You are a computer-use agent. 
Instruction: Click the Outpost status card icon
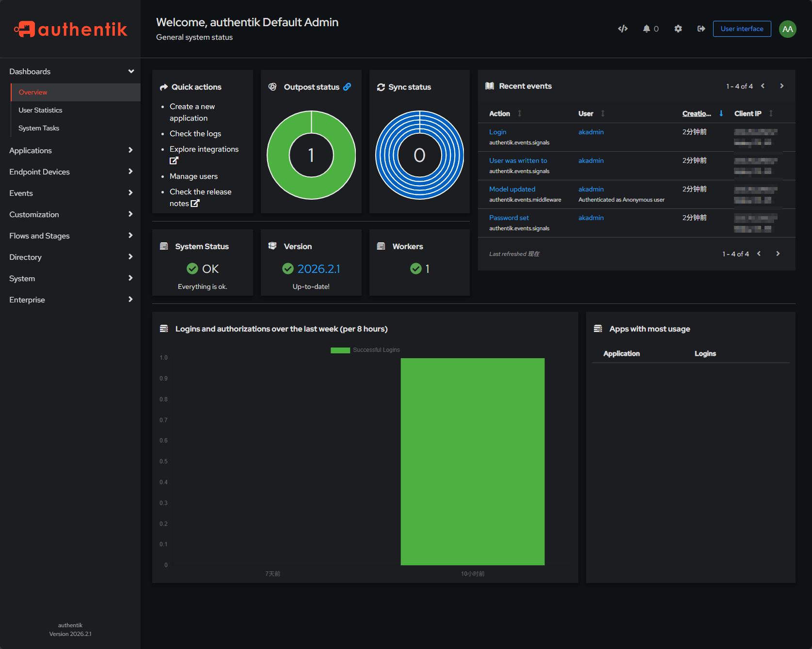[272, 87]
